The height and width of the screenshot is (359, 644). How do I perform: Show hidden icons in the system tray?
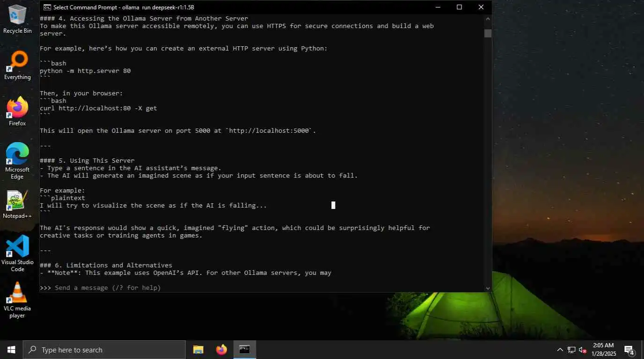[x=560, y=350]
